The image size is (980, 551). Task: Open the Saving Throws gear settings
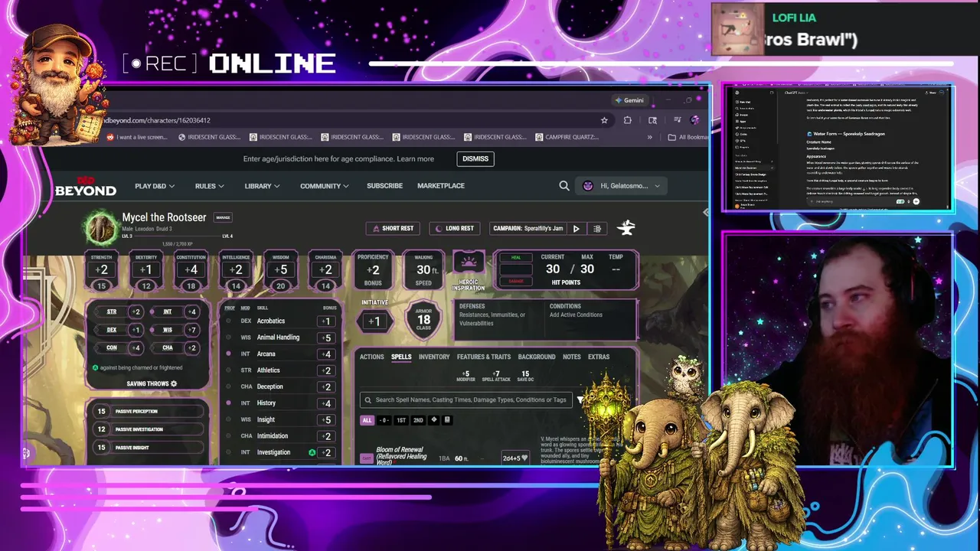174,383
